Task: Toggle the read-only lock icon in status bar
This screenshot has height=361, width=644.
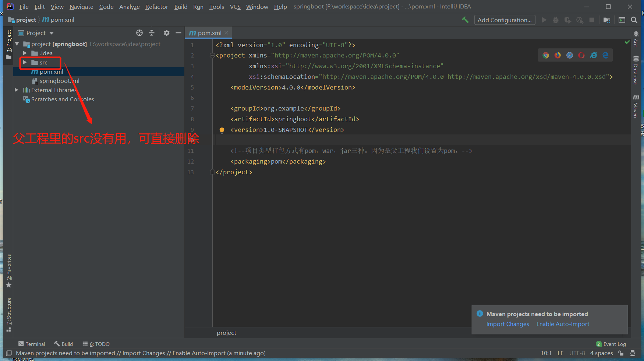Action: click(x=621, y=353)
